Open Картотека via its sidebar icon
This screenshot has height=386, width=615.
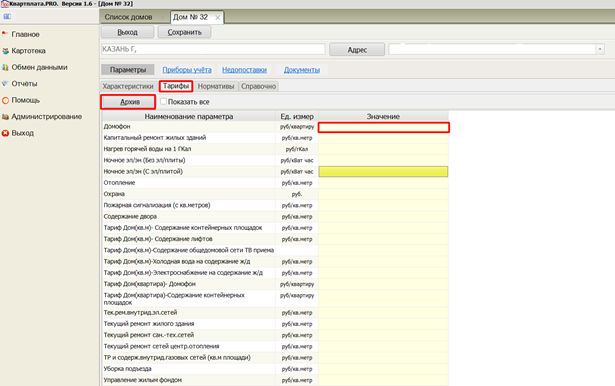pyautogui.click(x=5, y=51)
